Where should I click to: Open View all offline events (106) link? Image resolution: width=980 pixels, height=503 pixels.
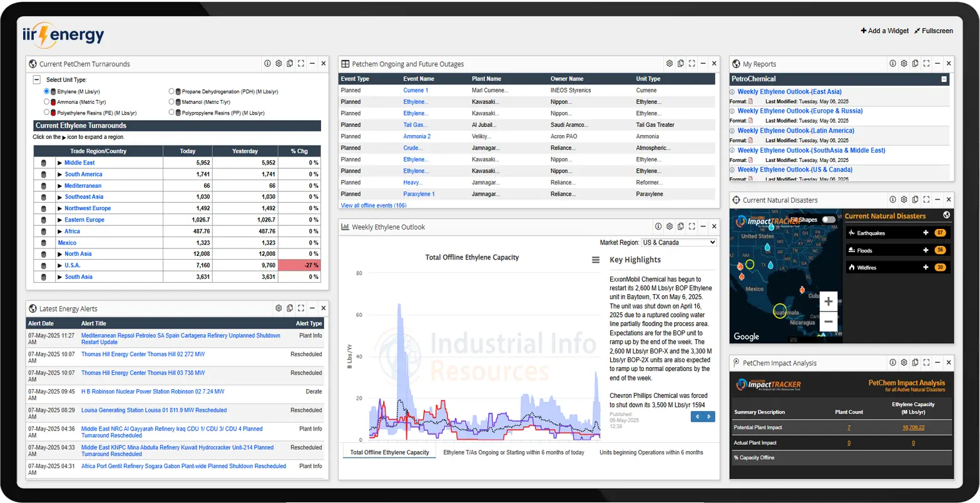point(373,205)
